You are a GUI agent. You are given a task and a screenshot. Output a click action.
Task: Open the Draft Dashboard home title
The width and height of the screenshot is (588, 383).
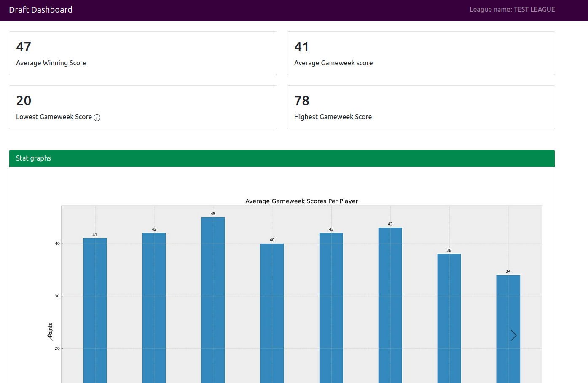pyautogui.click(x=40, y=10)
